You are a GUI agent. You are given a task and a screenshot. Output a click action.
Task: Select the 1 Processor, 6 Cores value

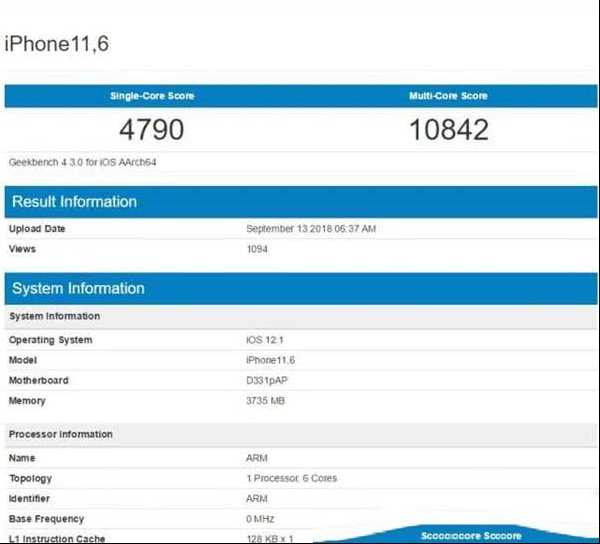pyautogui.click(x=292, y=479)
